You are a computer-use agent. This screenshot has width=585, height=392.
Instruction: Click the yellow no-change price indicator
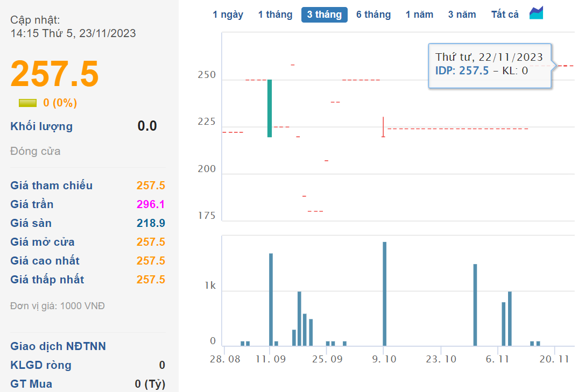27,103
